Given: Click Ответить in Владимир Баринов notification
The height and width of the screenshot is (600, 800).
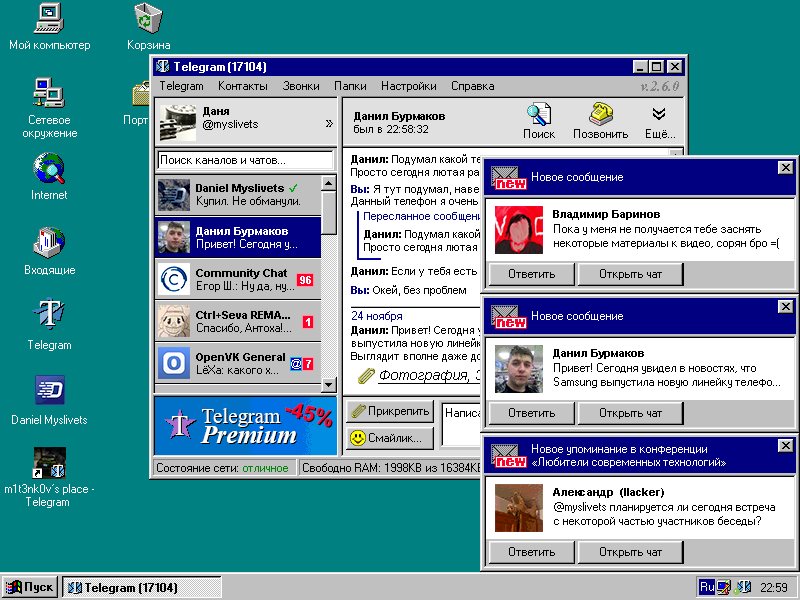Looking at the screenshot, I should tap(531, 274).
